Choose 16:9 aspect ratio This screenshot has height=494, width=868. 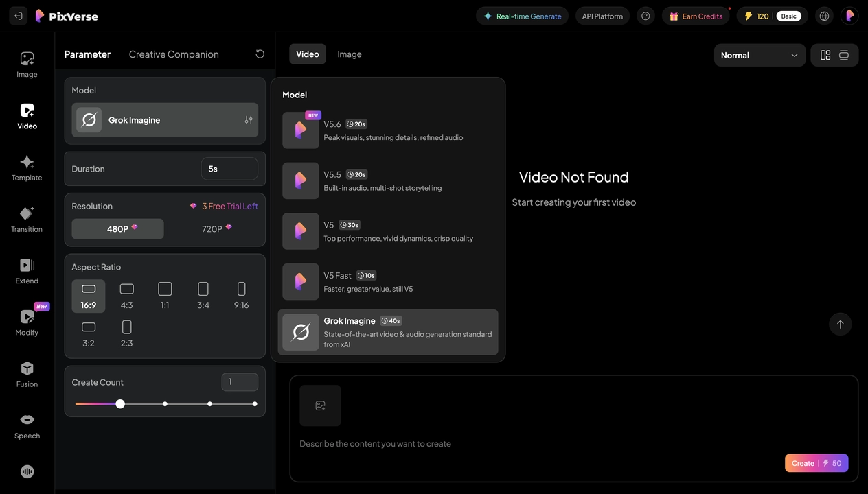coord(89,296)
